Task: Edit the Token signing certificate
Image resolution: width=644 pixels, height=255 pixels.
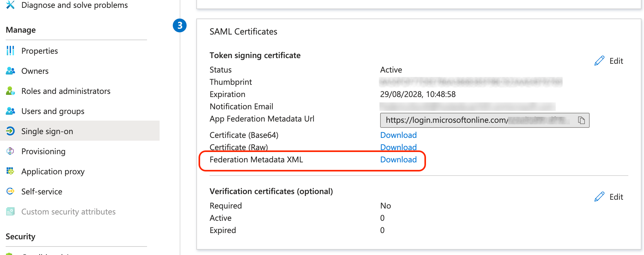Action: 609,61
